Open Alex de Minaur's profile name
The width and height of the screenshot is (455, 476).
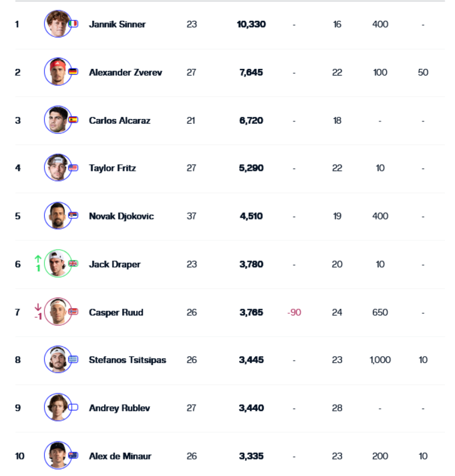pos(119,456)
